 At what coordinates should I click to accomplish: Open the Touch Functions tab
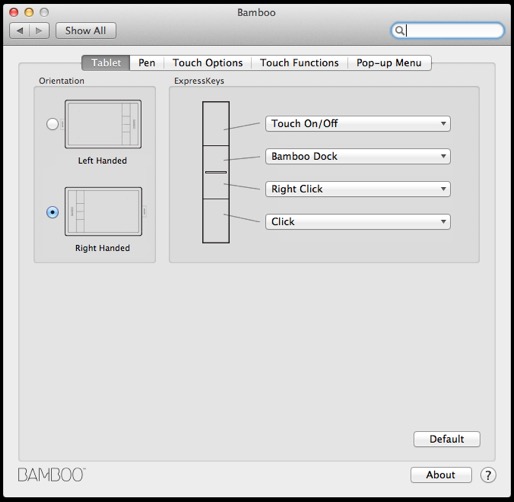pos(299,63)
